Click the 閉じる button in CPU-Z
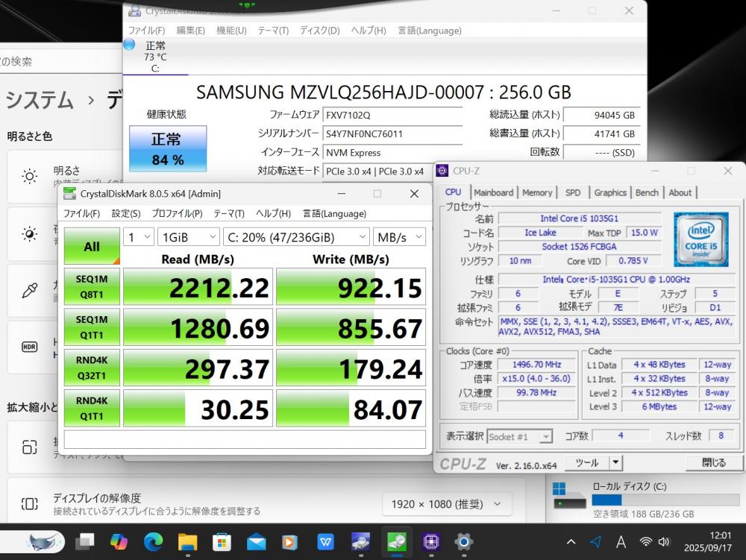Viewport: 746px width, 560px height. [714, 462]
